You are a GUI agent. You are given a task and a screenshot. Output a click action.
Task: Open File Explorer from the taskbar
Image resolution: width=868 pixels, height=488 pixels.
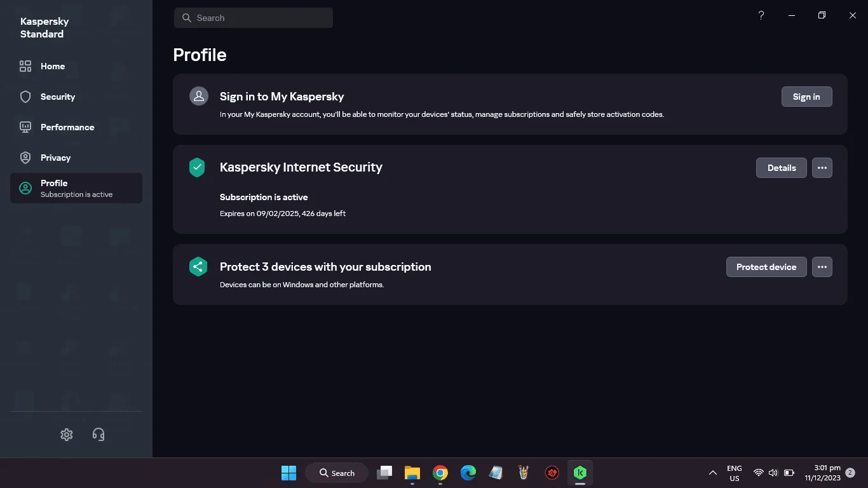click(412, 473)
